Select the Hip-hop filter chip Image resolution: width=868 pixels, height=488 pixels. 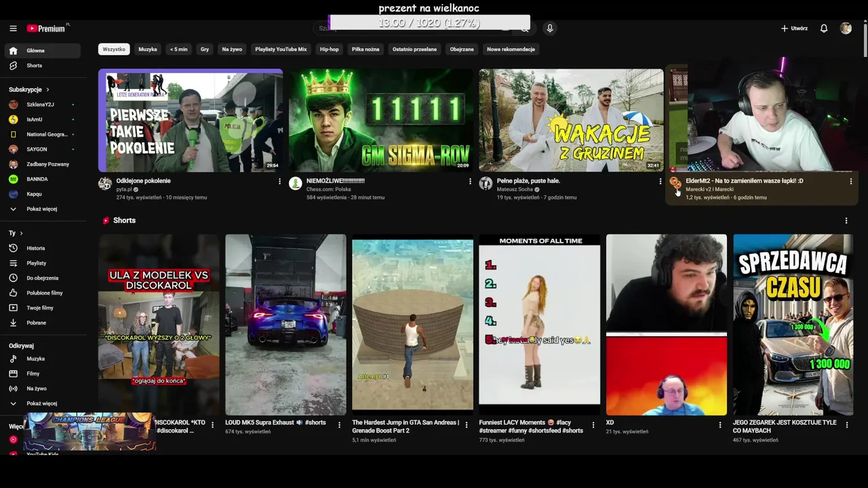(329, 49)
